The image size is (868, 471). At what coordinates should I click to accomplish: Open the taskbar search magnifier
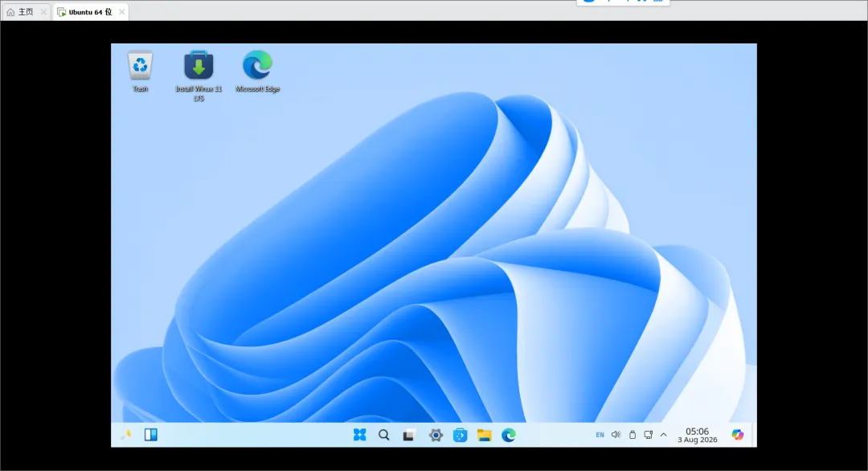tap(384, 435)
